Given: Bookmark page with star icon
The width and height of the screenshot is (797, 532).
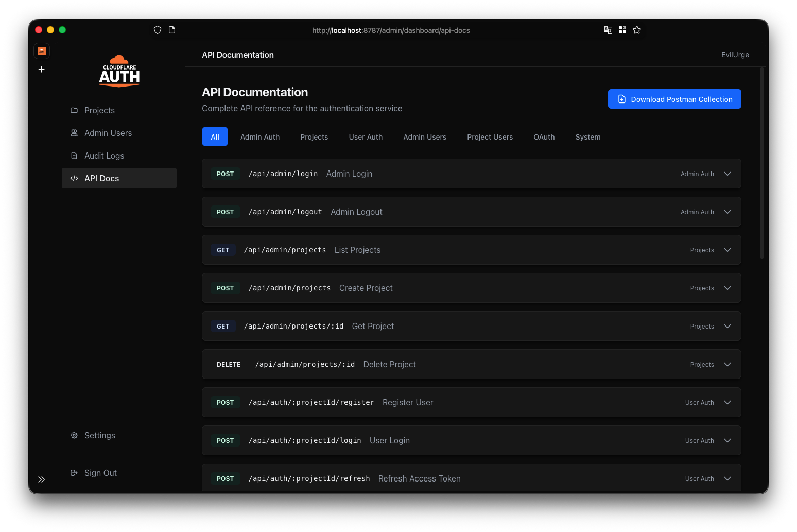Looking at the screenshot, I should (x=637, y=30).
